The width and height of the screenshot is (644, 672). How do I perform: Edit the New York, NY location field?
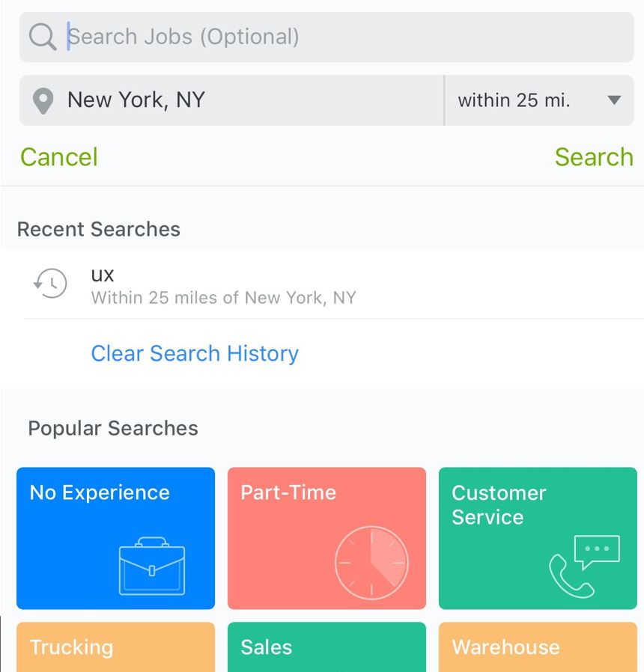pyautogui.click(x=240, y=100)
